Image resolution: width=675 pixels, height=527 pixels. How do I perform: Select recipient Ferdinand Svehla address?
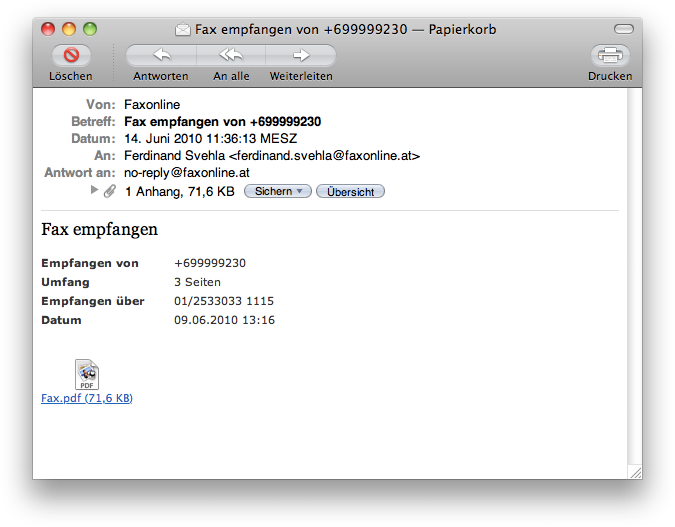(272, 156)
